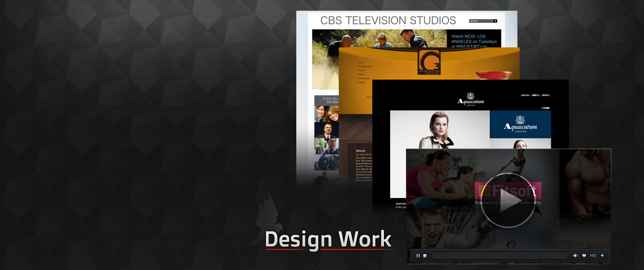Click the plus icon in player controls
Screen dimensions: 644x270
(x=602, y=256)
